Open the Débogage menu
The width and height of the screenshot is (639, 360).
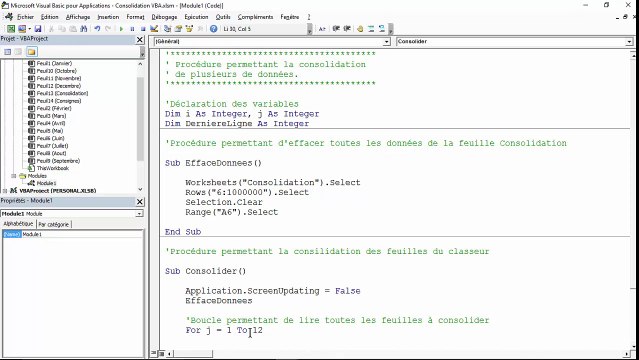coord(164,17)
